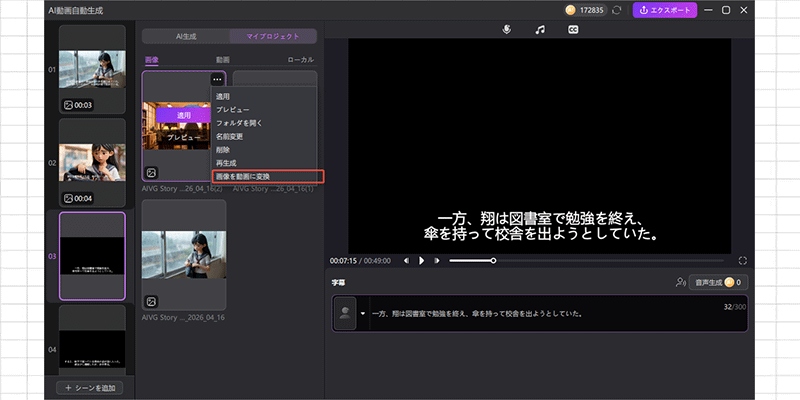Click file name AIVG Story ..._2026_04_16

(x=183, y=317)
